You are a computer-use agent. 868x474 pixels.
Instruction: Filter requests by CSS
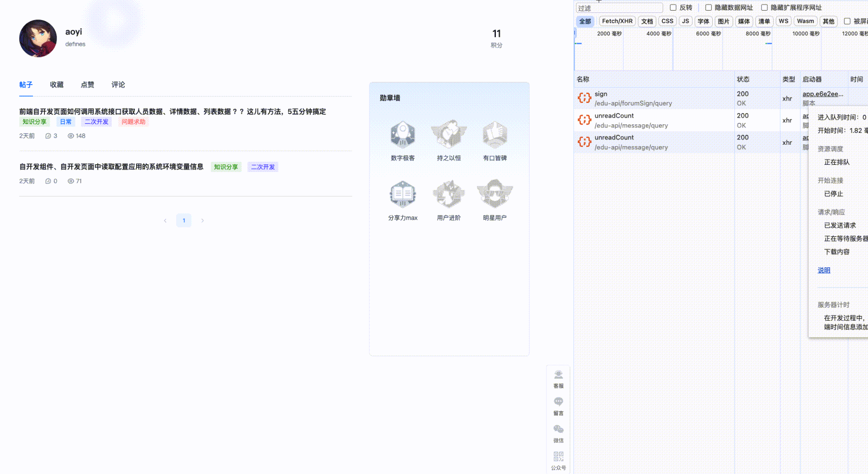click(x=667, y=21)
